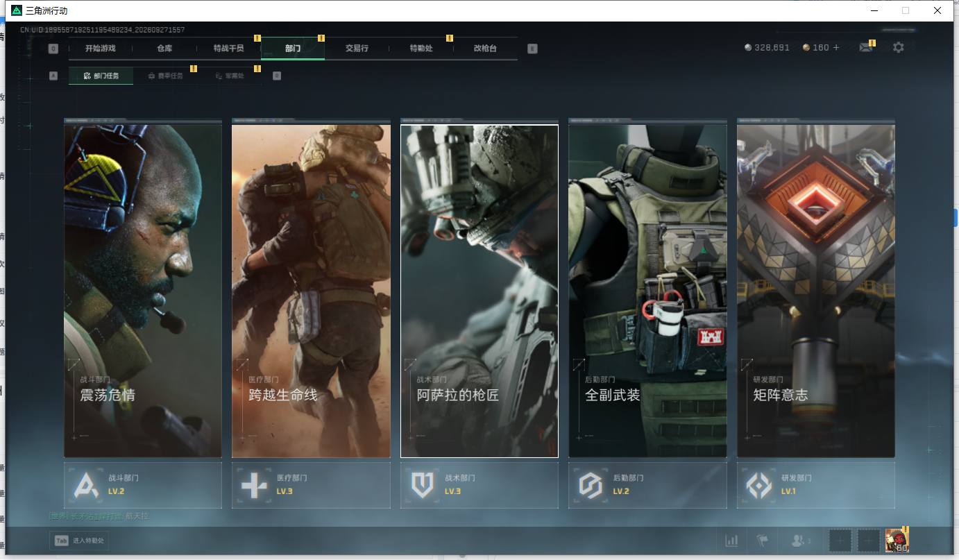The image size is (959, 560).
Task: Click the 后勤部门 LV.2 panel
Action: coord(647,485)
